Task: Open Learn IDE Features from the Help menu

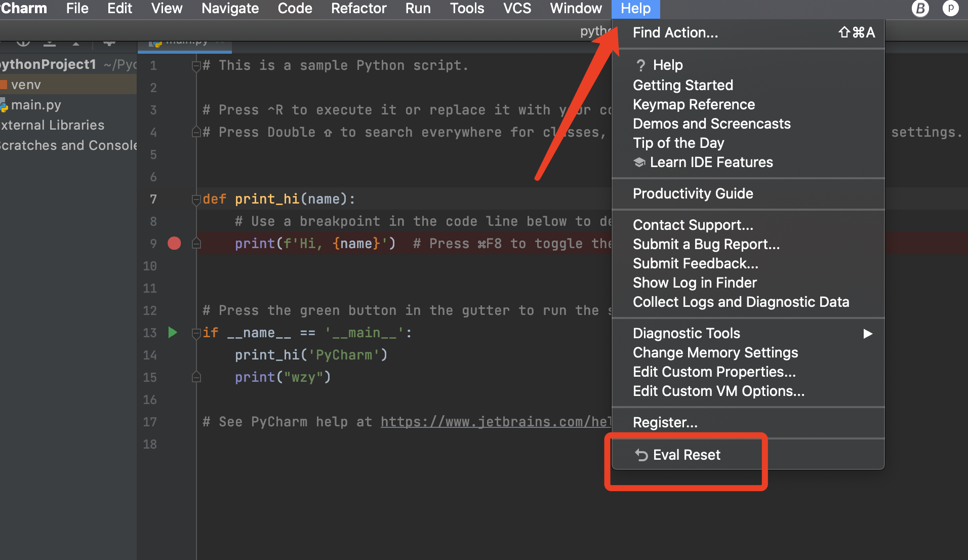Action: tap(748, 163)
